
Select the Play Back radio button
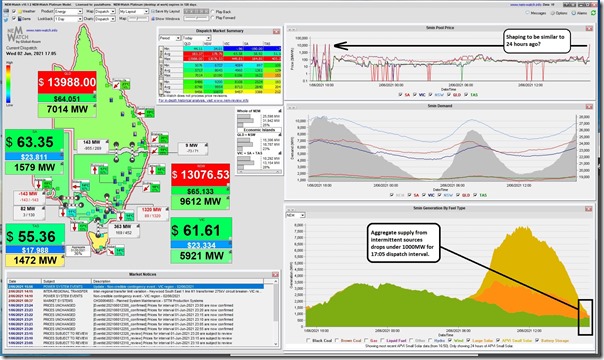[213, 12]
